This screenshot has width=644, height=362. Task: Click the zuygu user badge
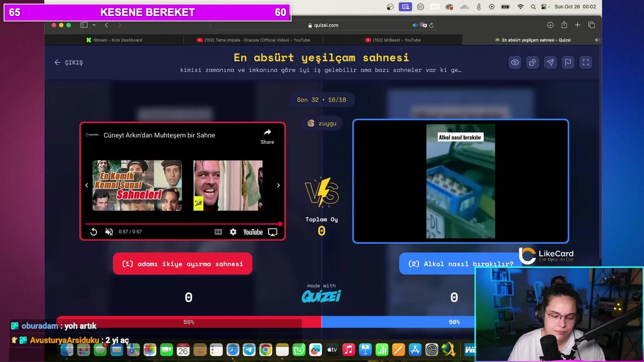tap(321, 123)
